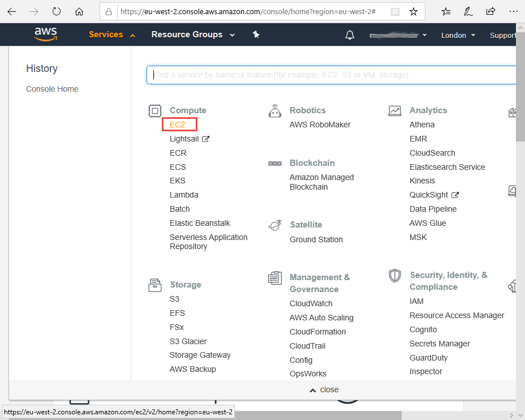Open Amazon Managed Blockchain
525x420 pixels.
coord(322,182)
